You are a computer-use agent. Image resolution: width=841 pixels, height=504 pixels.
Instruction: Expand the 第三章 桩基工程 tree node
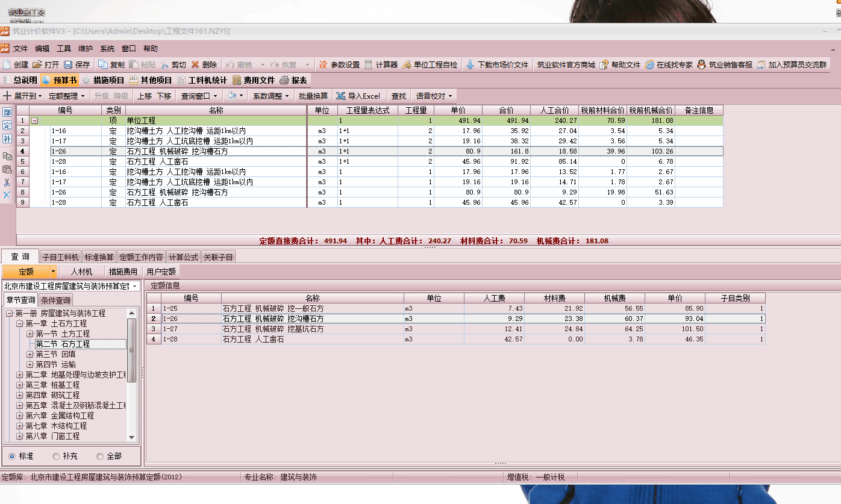[x=20, y=385]
